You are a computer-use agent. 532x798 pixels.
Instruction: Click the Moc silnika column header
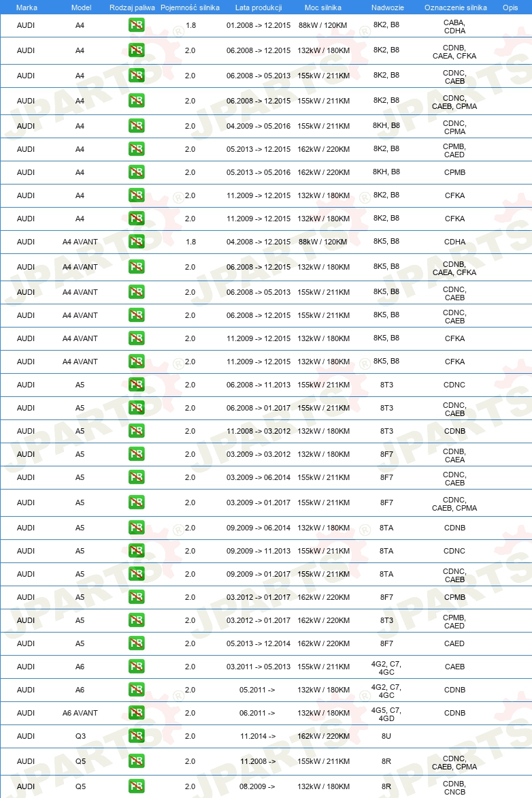tap(323, 7)
